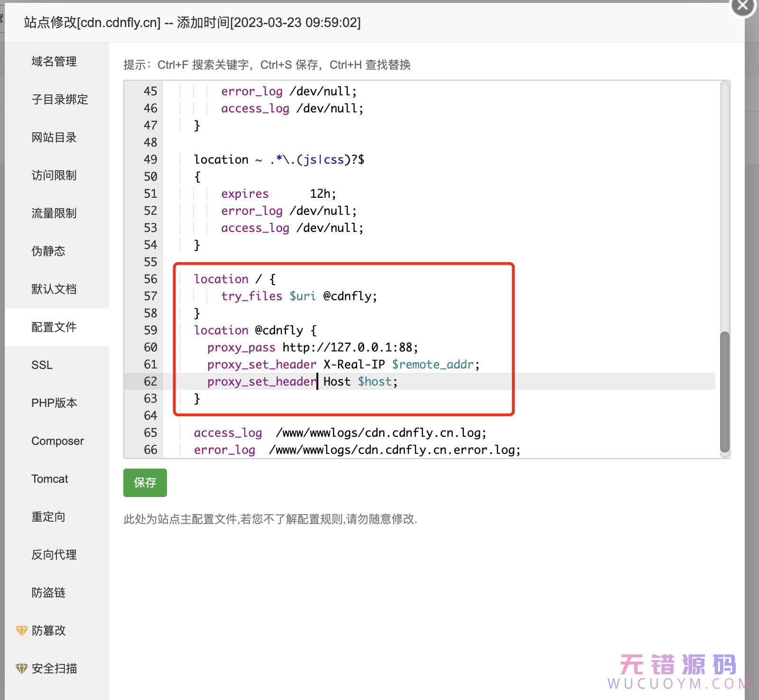The image size is (759, 700).
Task: Select the Tomcat tab
Action: coord(50,479)
